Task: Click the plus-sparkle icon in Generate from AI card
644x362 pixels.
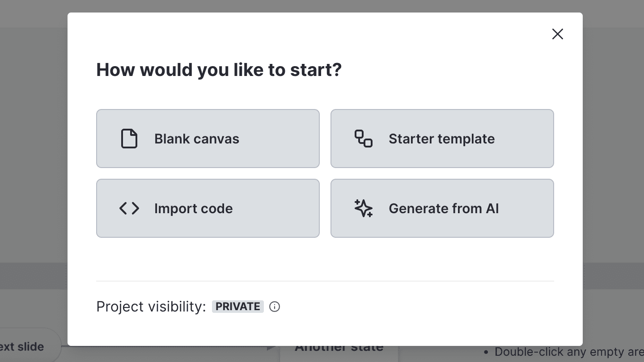Action: point(363,208)
